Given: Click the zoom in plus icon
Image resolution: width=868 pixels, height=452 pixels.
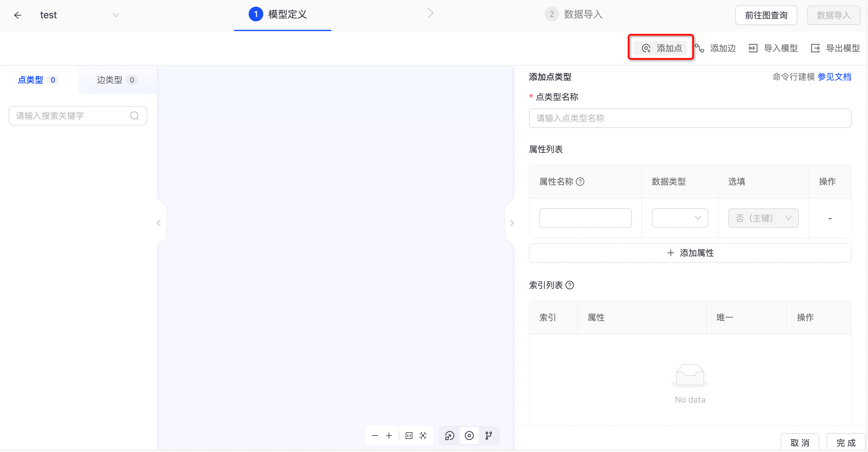Looking at the screenshot, I should [389, 436].
